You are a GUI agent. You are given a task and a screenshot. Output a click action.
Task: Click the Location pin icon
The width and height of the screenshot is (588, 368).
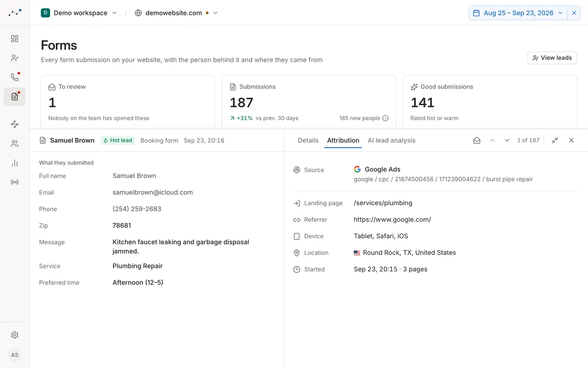click(297, 253)
